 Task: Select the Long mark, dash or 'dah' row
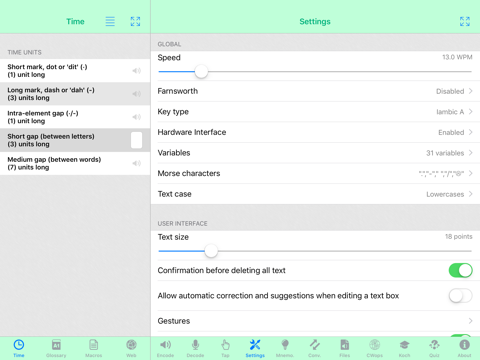75,94
